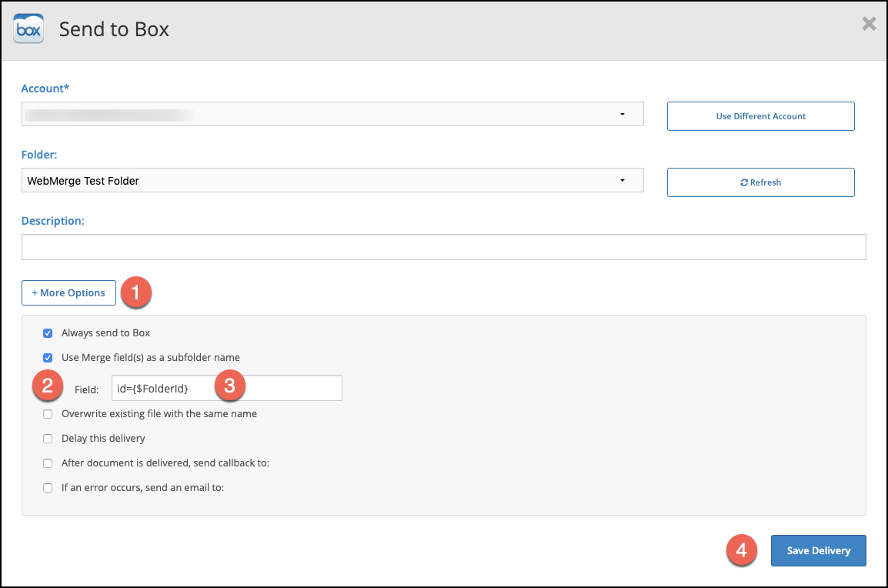Enable Overwrite existing file with same name

click(x=48, y=414)
